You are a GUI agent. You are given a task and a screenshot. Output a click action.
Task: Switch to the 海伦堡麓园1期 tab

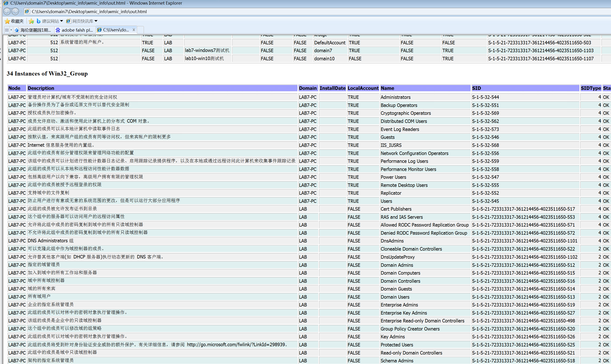click(x=33, y=30)
